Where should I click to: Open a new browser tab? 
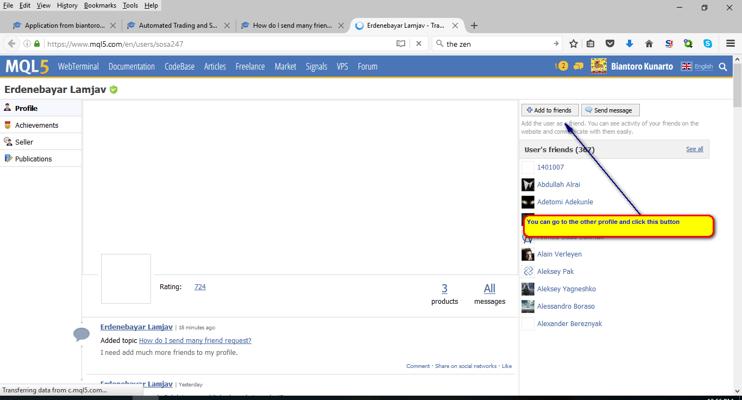tap(474, 25)
